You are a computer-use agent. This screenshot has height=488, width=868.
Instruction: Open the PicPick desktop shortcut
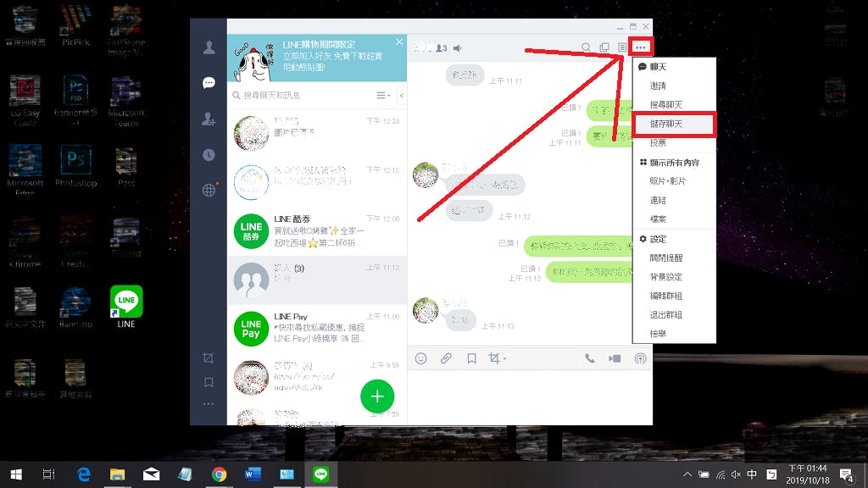coord(75,25)
